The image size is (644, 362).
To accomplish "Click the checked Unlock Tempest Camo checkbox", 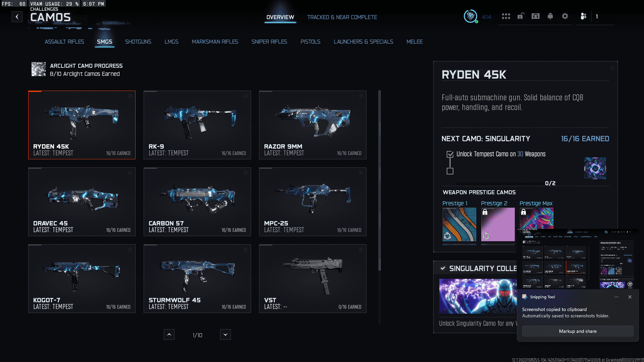I will pos(450,154).
